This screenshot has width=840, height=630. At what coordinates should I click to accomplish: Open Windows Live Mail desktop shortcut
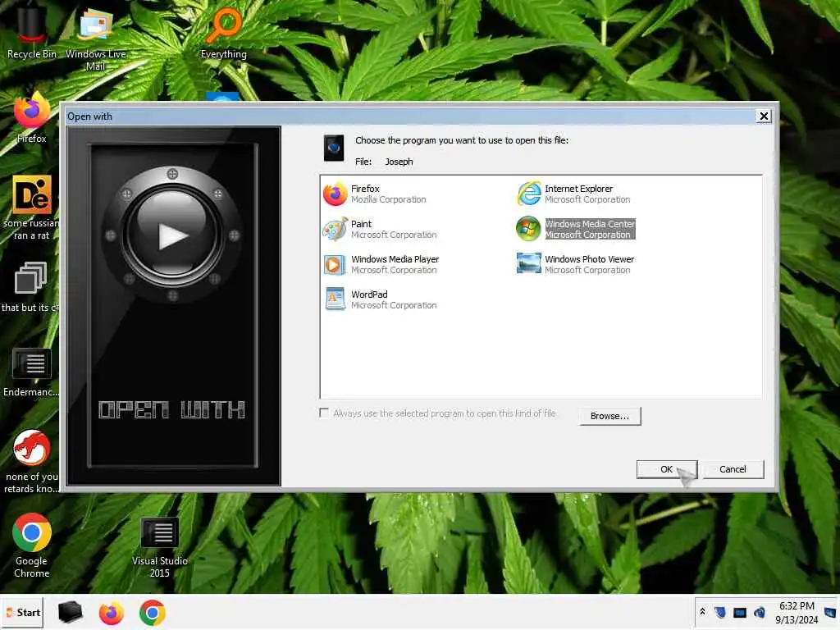[95, 39]
